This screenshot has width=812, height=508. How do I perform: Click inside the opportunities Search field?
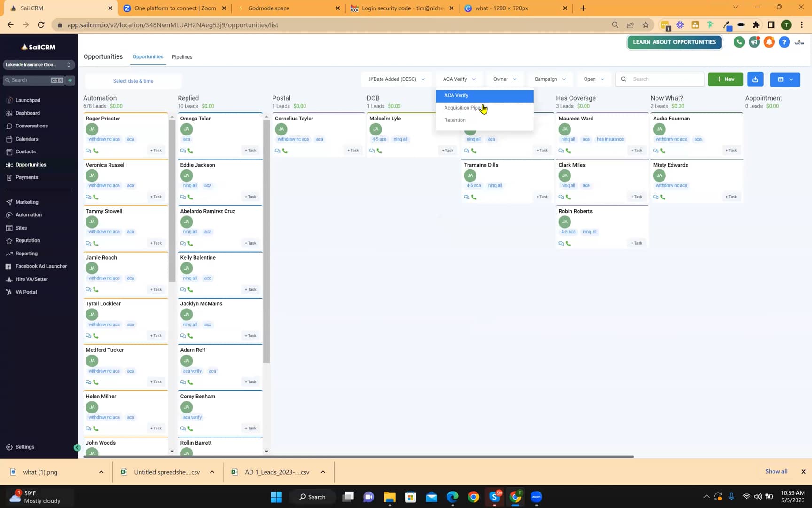tap(660, 79)
